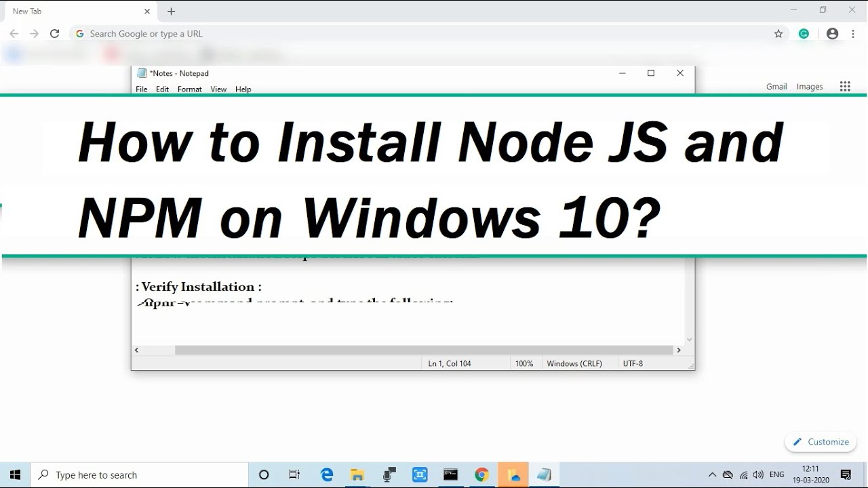Image resolution: width=868 pixels, height=488 pixels.
Task: Open the Images link
Action: (x=810, y=87)
